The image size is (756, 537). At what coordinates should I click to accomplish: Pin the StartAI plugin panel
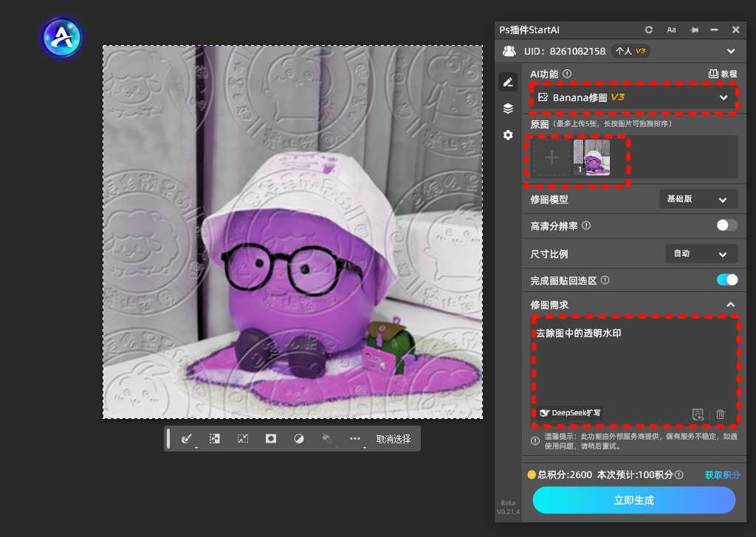click(x=694, y=30)
